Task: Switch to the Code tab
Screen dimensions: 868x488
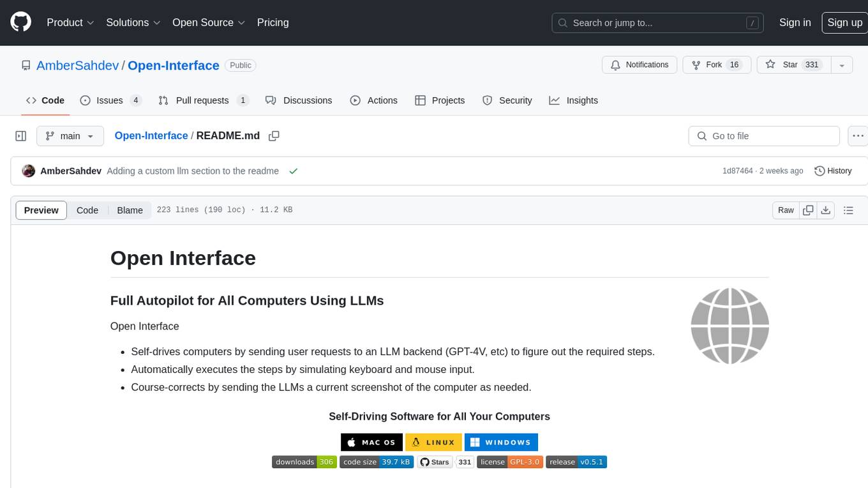Action: coord(45,100)
